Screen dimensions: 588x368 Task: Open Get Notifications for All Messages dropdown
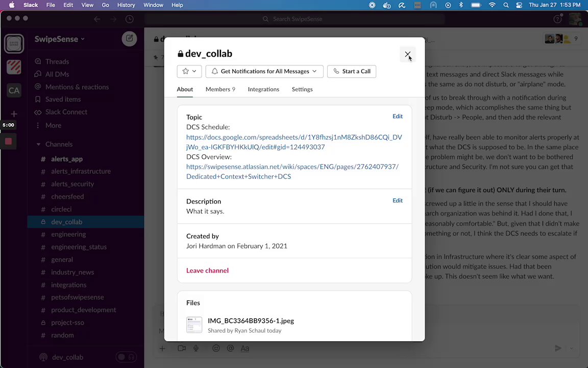click(264, 72)
